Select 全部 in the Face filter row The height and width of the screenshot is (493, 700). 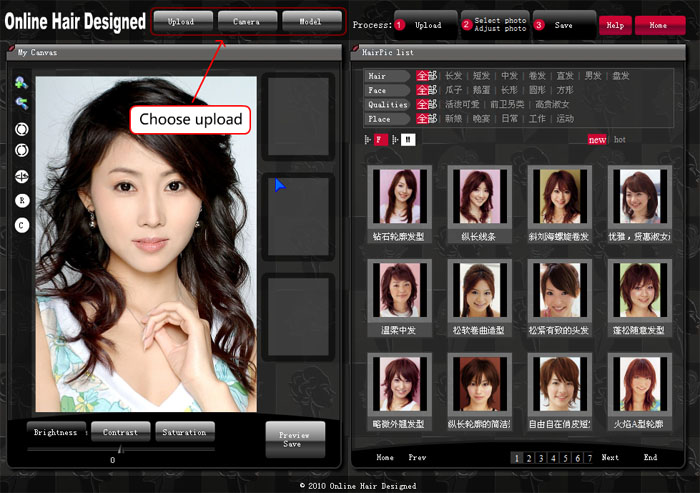(426, 90)
